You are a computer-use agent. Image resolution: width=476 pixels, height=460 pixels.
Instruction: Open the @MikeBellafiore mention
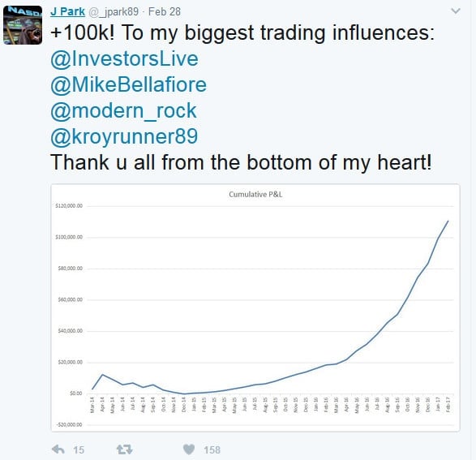[128, 84]
